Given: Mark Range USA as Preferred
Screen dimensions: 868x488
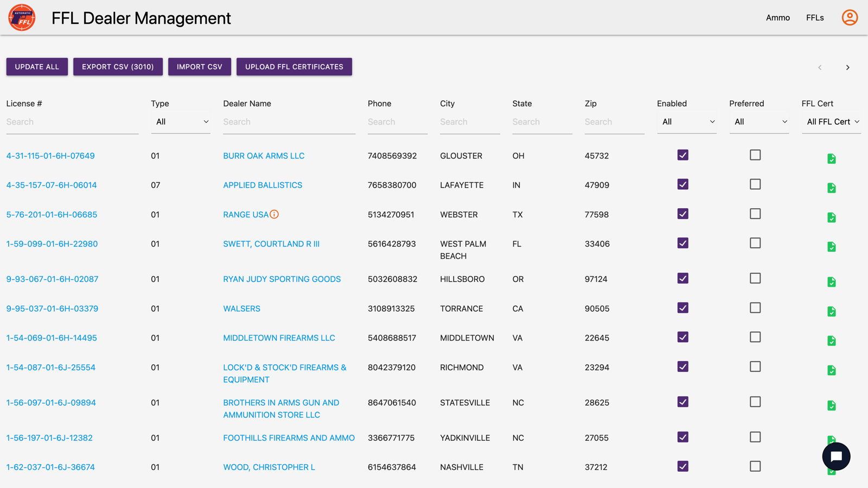Looking at the screenshot, I should [x=755, y=214].
